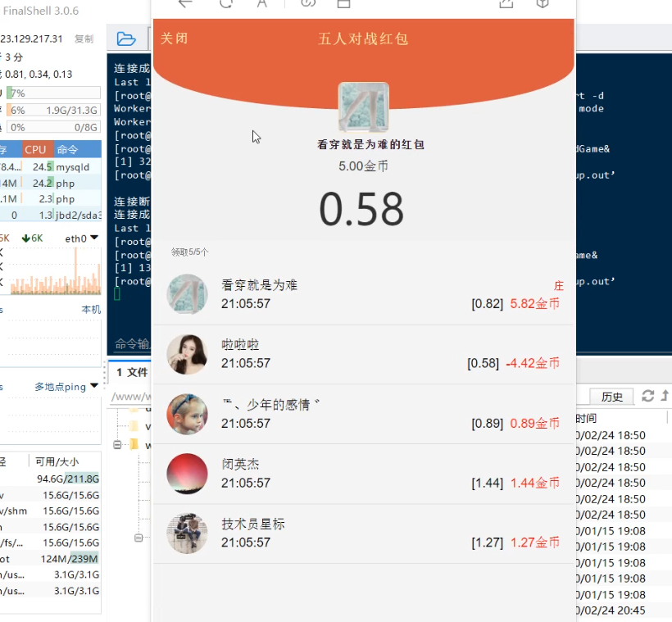Open the folder icon in FinalShell toolbar

126,39
